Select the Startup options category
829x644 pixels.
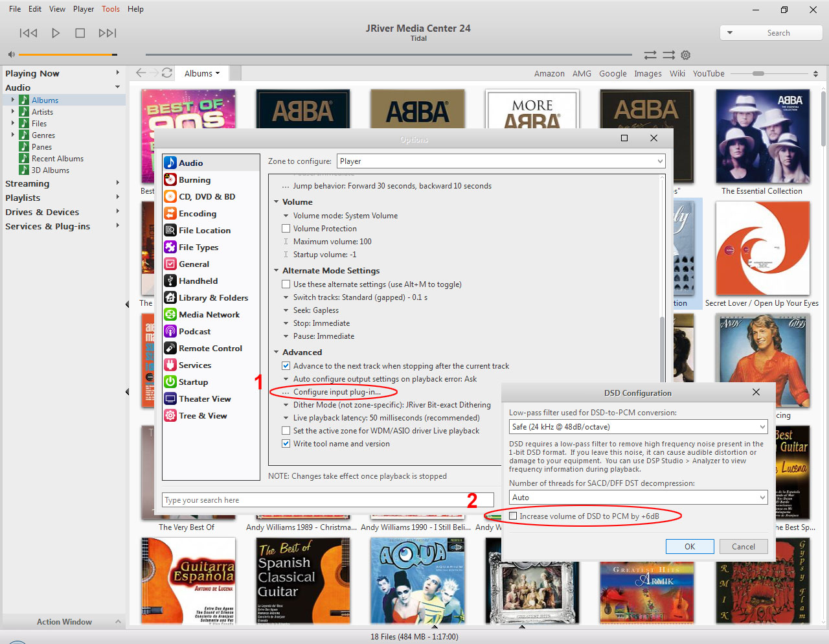(193, 382)
